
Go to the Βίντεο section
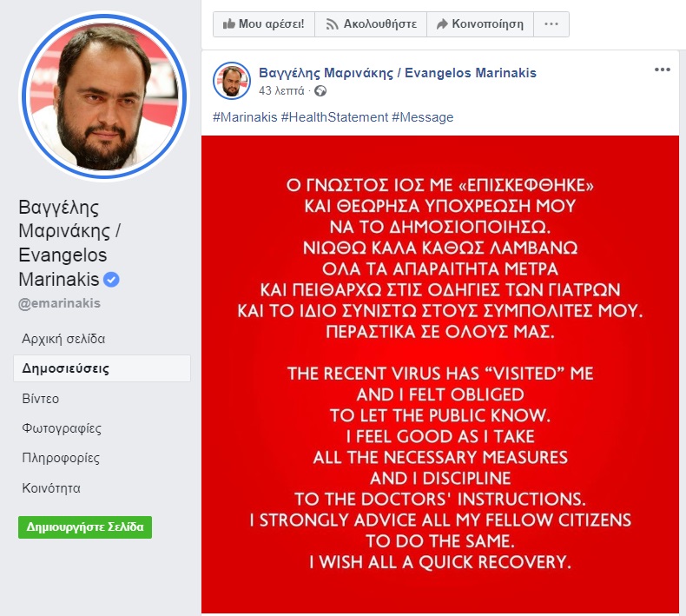coord(40,399)
